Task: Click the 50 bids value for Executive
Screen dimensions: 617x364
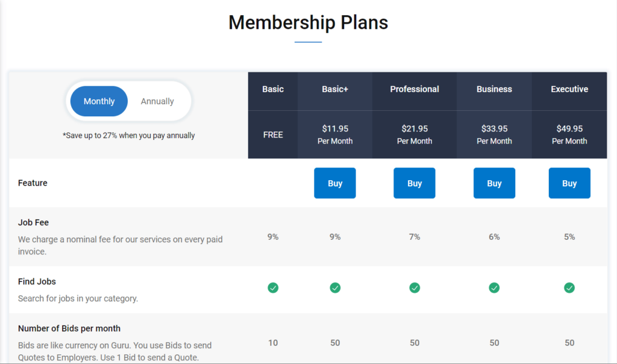Action: pos(569,343)
